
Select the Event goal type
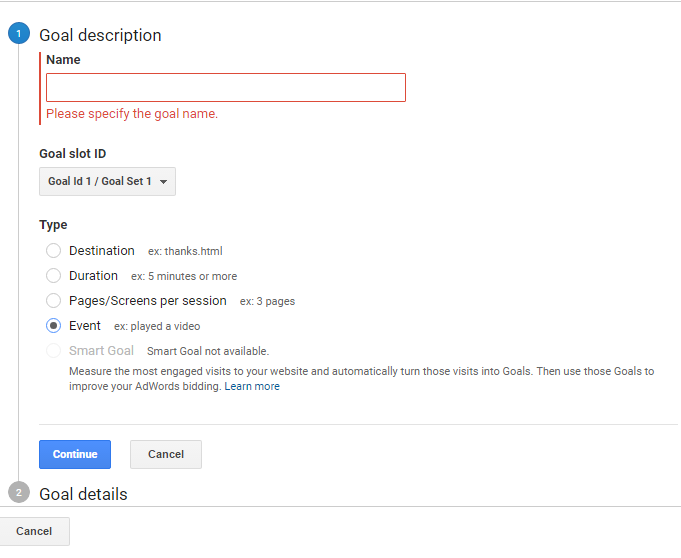[53, 326]
